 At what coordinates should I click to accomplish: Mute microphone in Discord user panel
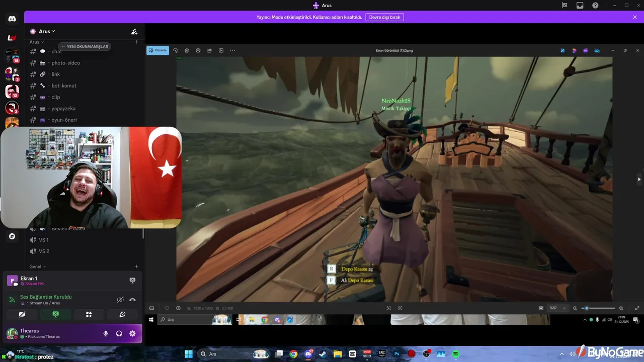click(x=105, y=333)
